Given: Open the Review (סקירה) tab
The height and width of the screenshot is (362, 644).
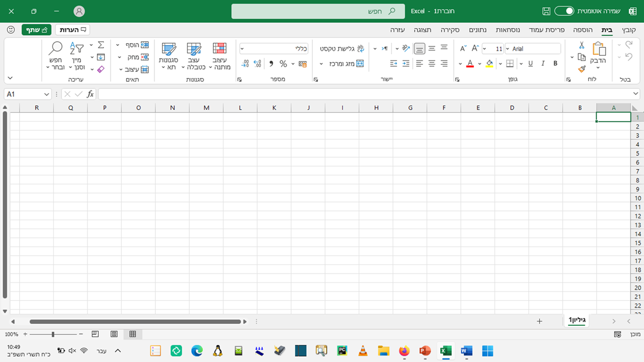Looking at the screenshot, I should click(x=450, y=30).
